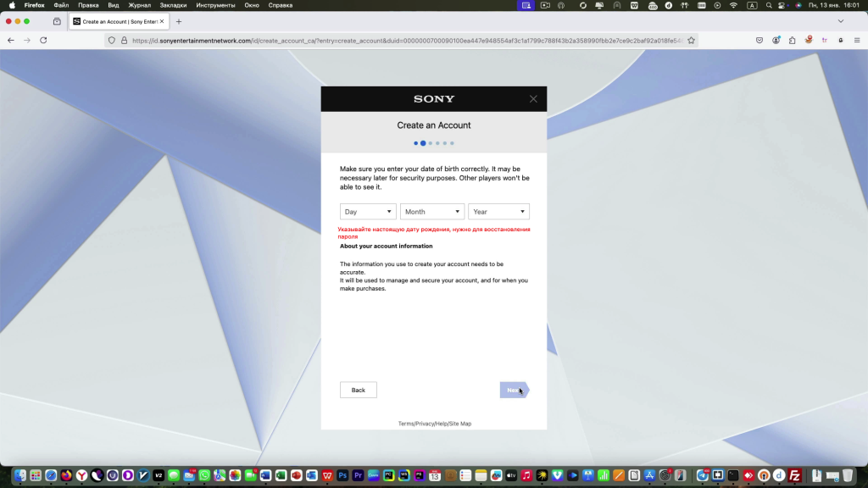Screen dimensions: 868x488
Task: Open Finder from the dock
Action: [19, 475]
